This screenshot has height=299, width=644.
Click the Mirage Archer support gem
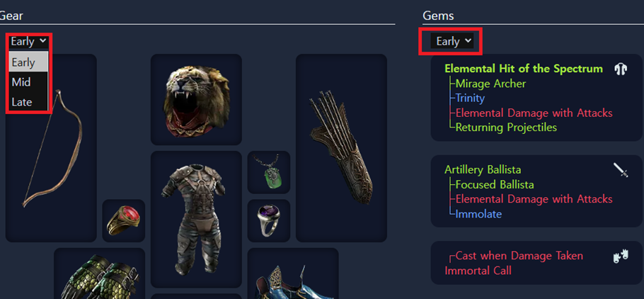click(490, 84)
